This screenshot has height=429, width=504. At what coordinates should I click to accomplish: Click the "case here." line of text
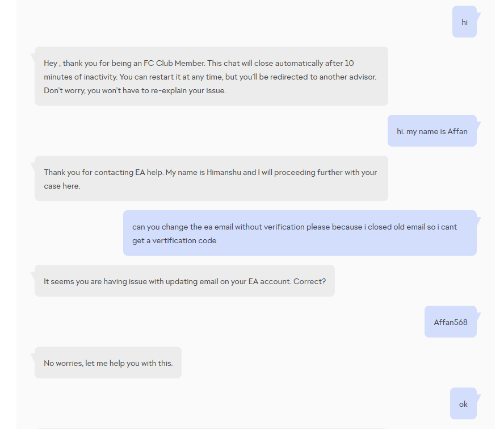(62, 186)
